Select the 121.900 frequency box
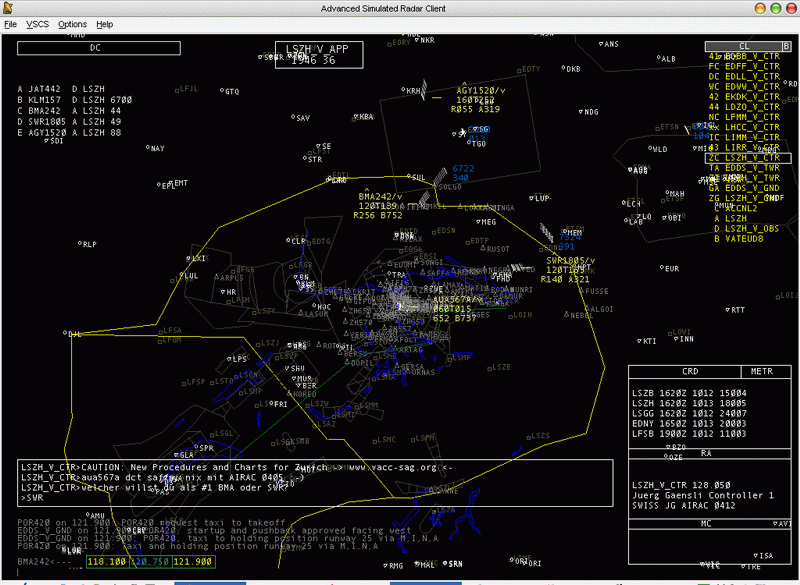This screenshot has width=800, height=585. [x=194, y=562]
